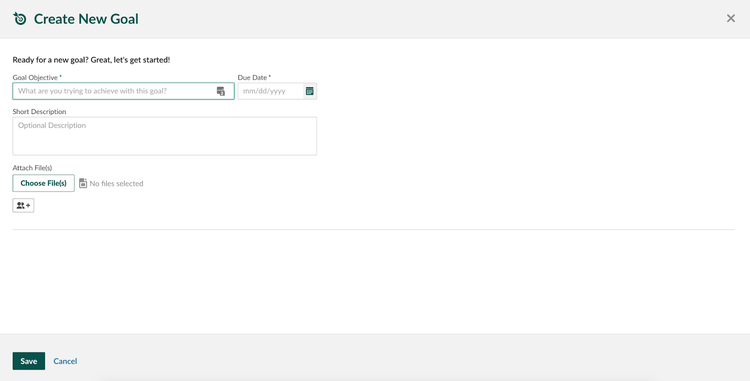The height and width of the screenshot is (381, 750).
Task: Click the file icon beside No files selected
Action: click(83, 183)
